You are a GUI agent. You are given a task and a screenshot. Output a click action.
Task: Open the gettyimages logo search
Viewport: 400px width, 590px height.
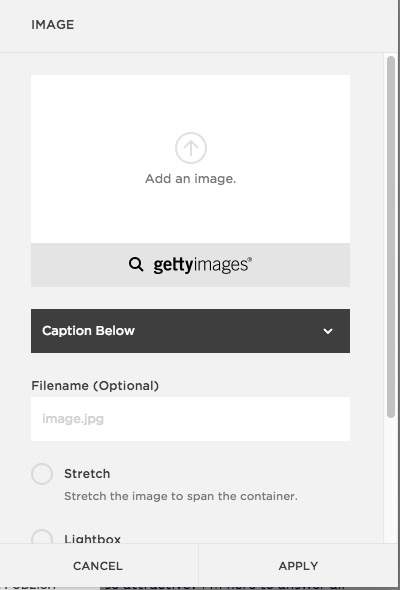tap(202, 265)
